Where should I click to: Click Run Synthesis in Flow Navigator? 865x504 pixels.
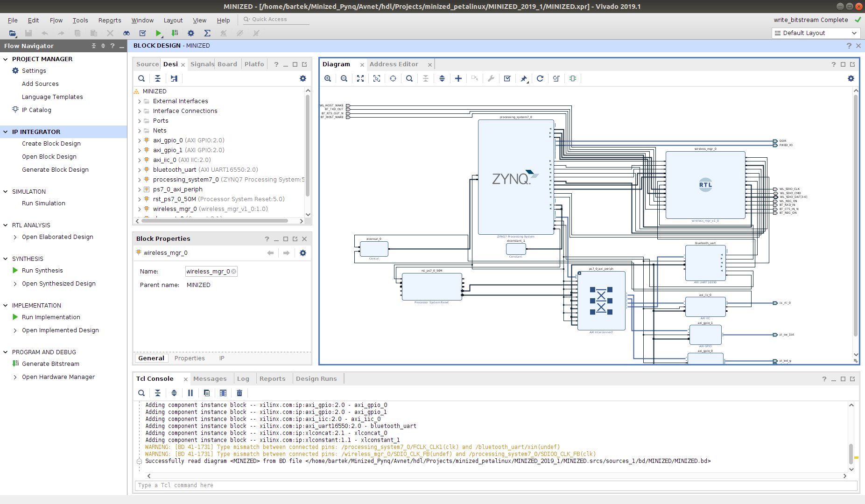coord(42,271)
